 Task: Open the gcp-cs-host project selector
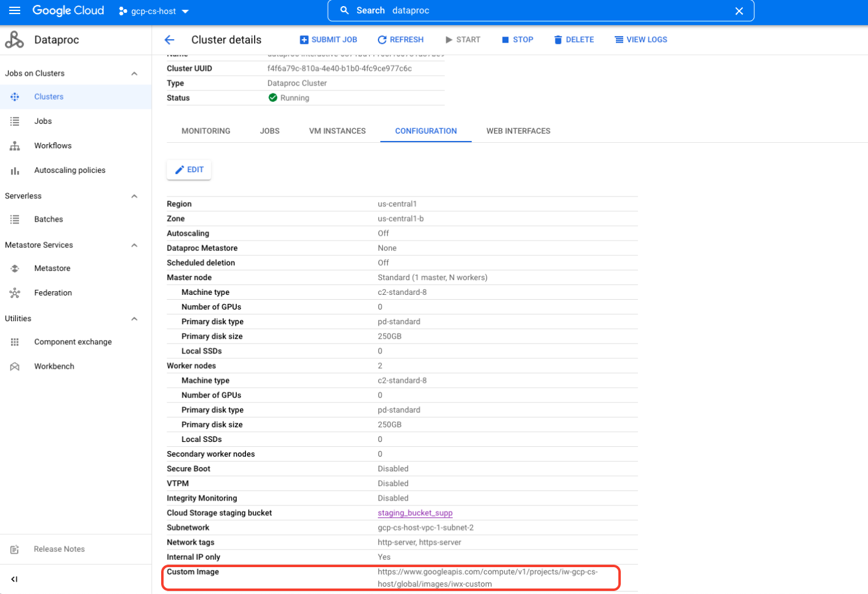point(154,11)
